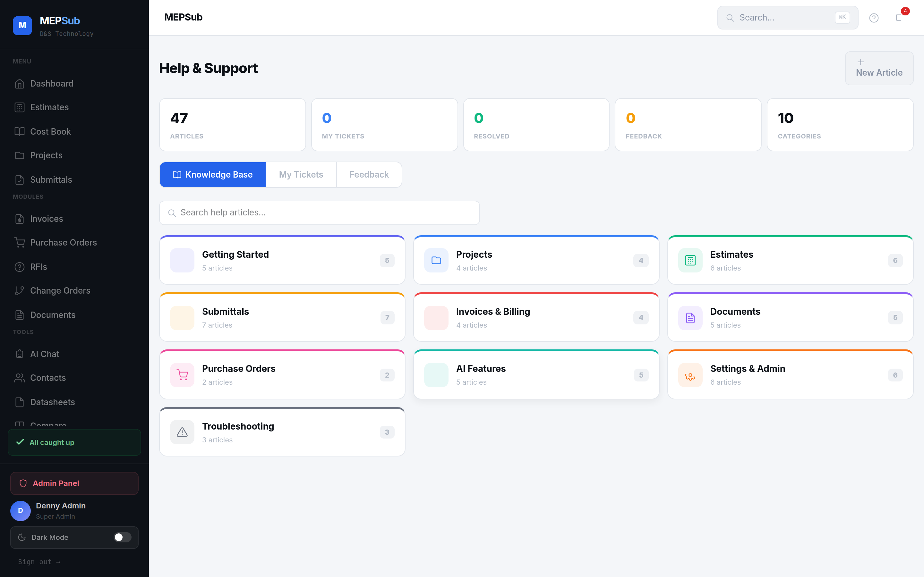924x577 pixels.
Task: Click the Sign out link
Action: click(39, 561)
